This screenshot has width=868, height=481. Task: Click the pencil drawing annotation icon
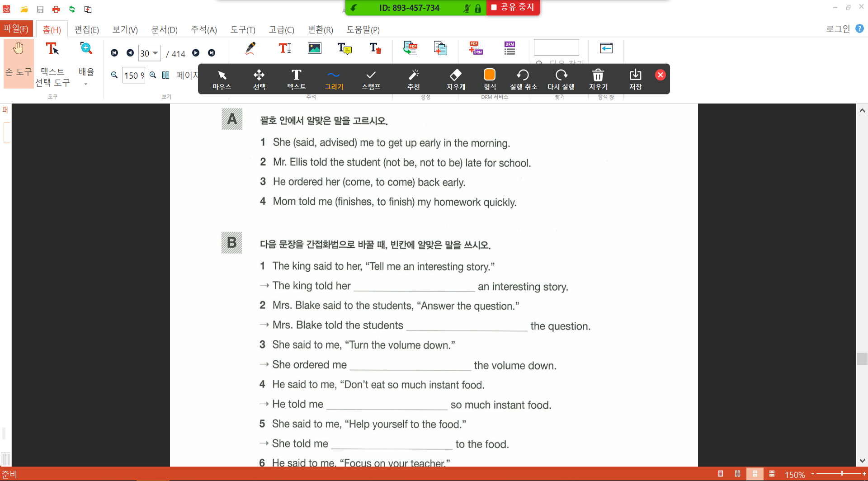tap(250, 48)
